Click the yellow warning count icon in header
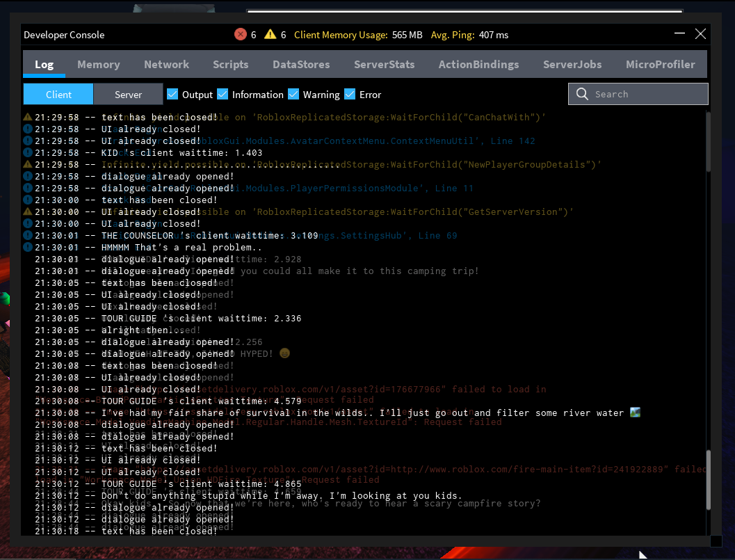Screen dimensions: 735x560 click(x=270, y=34)
